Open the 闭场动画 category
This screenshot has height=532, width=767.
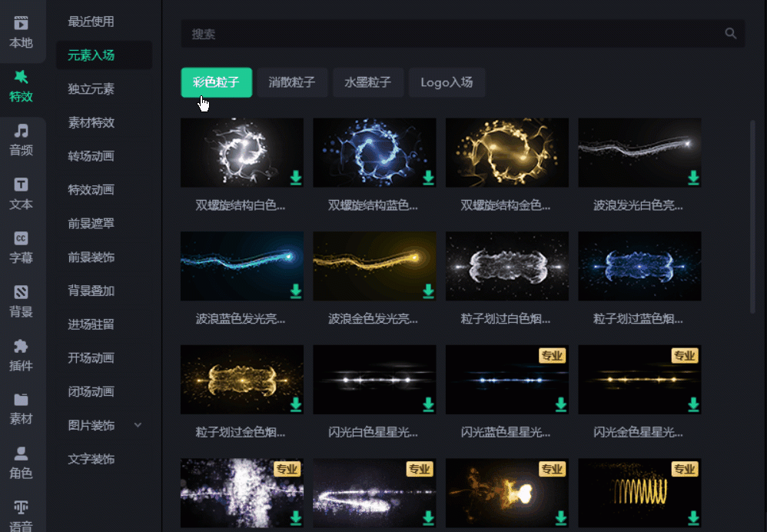coord(91,391)
